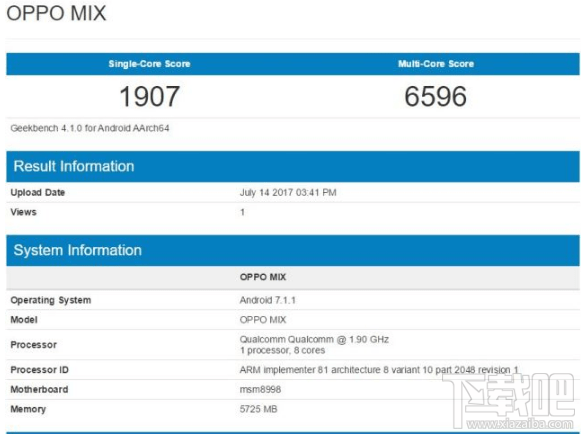Screen dimensions: 582x434
Task: Click the Qualcomm Qualcomm @ 1.90 GHz text
Action: point(314,339)
